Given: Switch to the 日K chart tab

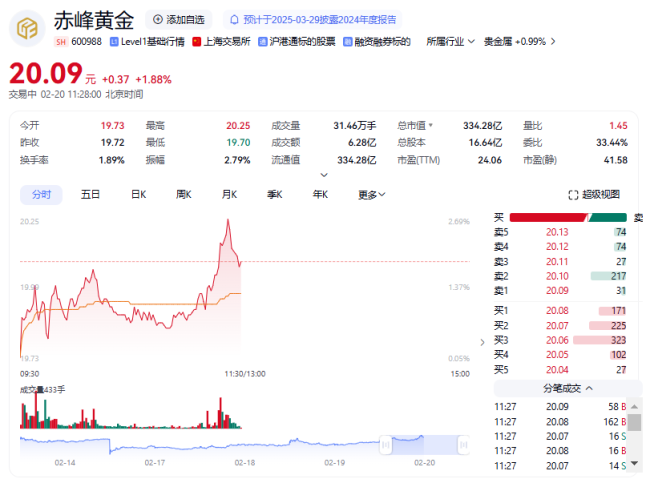Looking at the screenshot, I should (138, 194).
